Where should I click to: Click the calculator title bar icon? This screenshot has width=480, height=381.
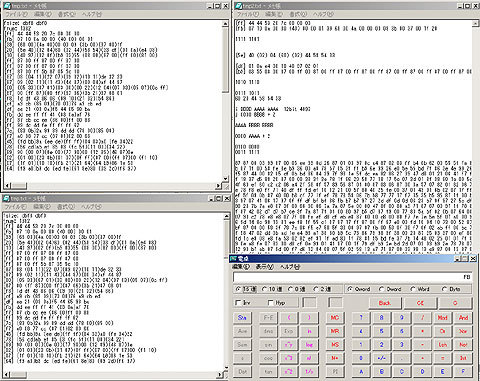[x=234, y=259]
